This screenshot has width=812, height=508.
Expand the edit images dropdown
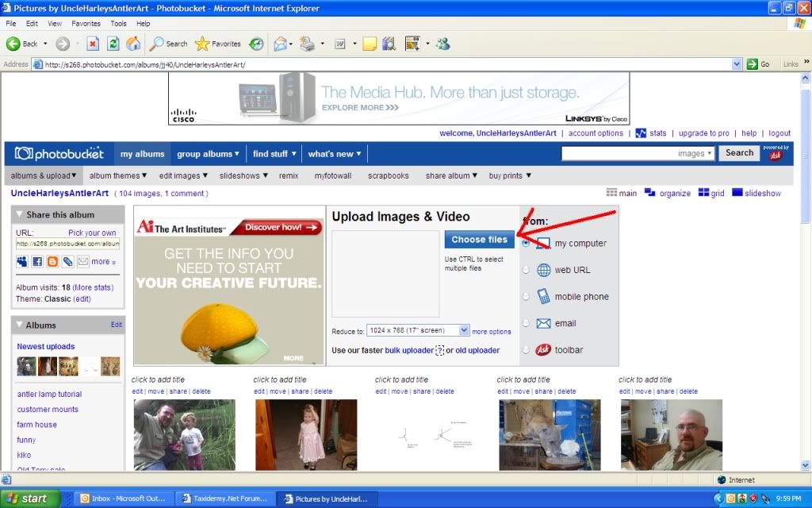click(183, 175)
